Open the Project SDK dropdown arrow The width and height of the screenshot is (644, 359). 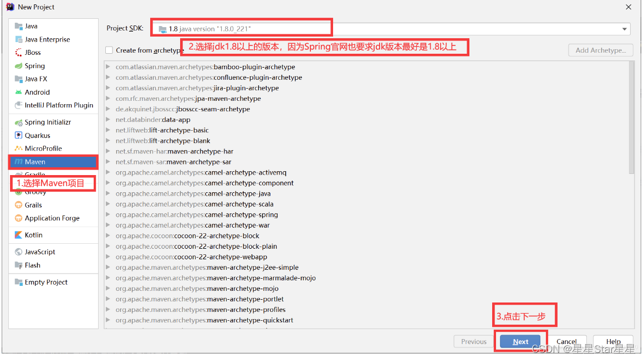[624, 29]
